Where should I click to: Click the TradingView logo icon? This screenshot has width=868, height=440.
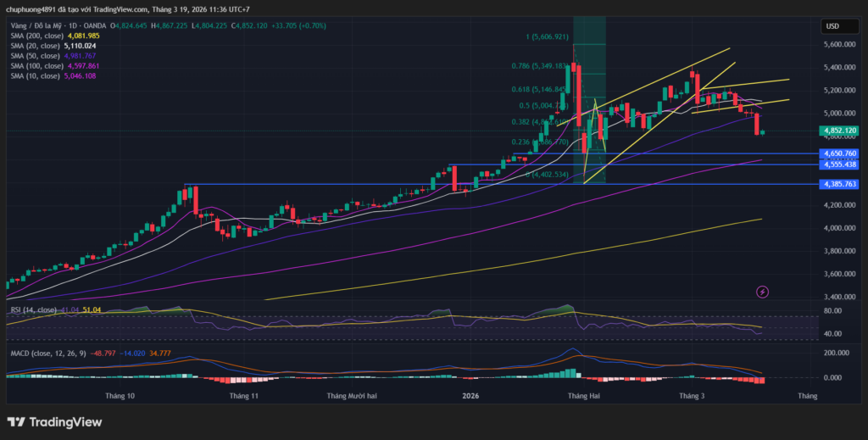16,421
